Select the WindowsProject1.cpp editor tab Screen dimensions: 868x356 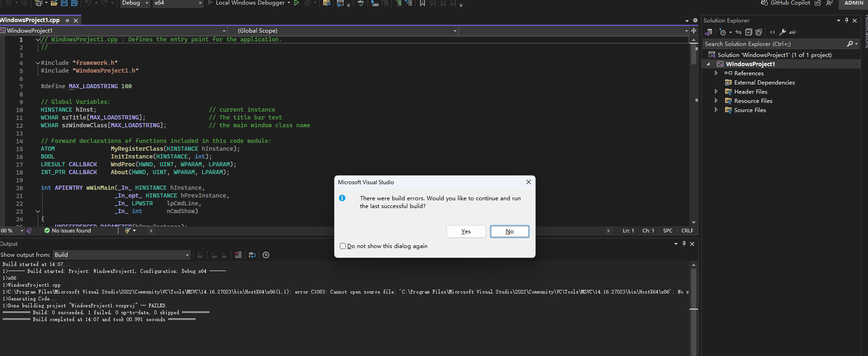(x=30, y=20)
